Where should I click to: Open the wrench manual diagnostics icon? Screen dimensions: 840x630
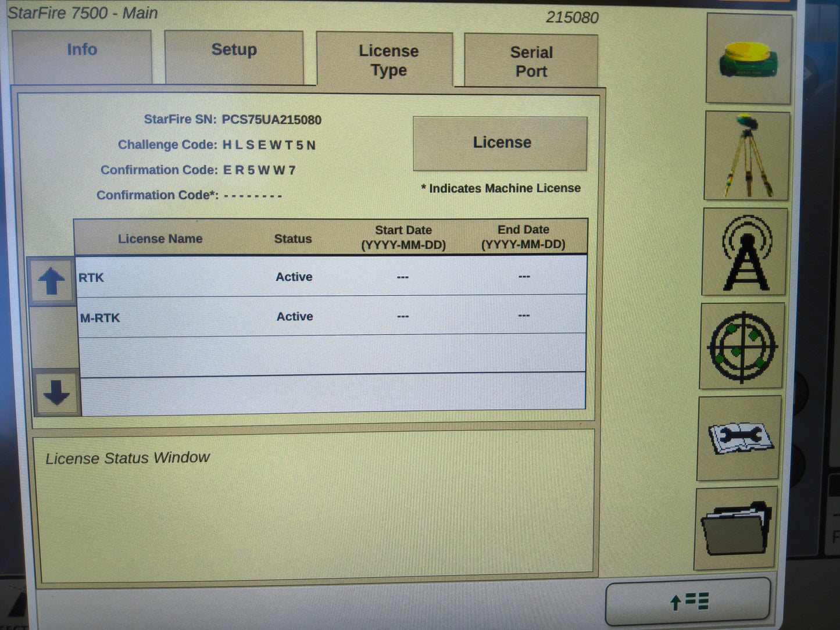(739, 438)
